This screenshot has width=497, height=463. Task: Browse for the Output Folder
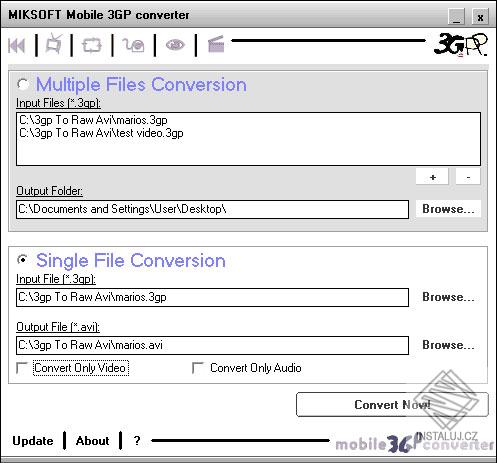(448, 209)
